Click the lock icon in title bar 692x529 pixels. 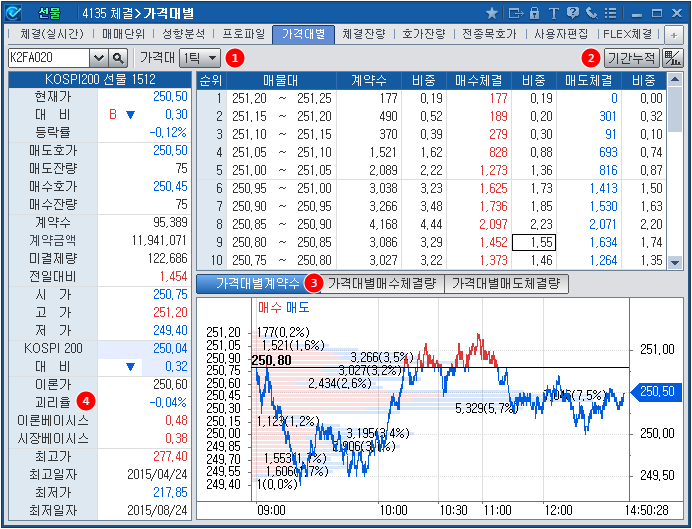tap(534, 13)
